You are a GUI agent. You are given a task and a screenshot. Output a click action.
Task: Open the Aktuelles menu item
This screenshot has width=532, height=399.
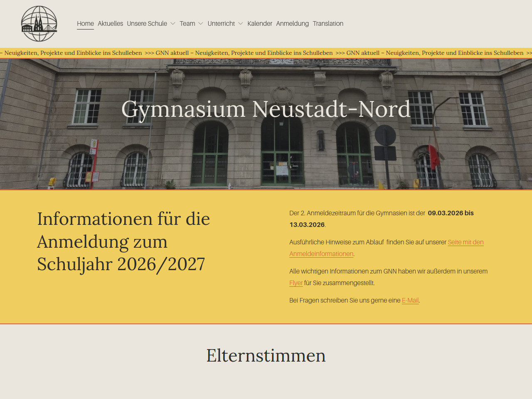110,24
